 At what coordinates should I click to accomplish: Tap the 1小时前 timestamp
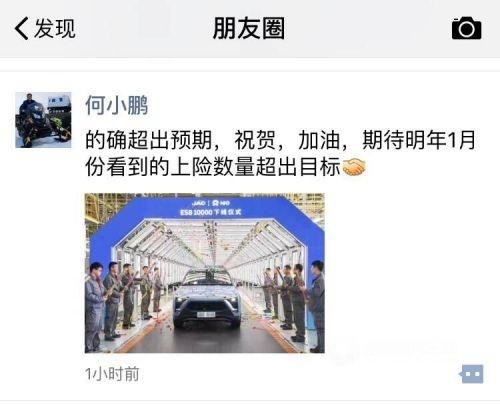112,374
